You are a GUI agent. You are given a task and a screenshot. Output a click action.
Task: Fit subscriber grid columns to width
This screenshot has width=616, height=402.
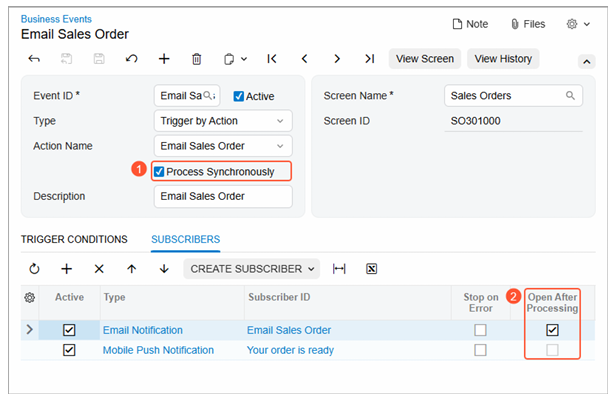339,269
